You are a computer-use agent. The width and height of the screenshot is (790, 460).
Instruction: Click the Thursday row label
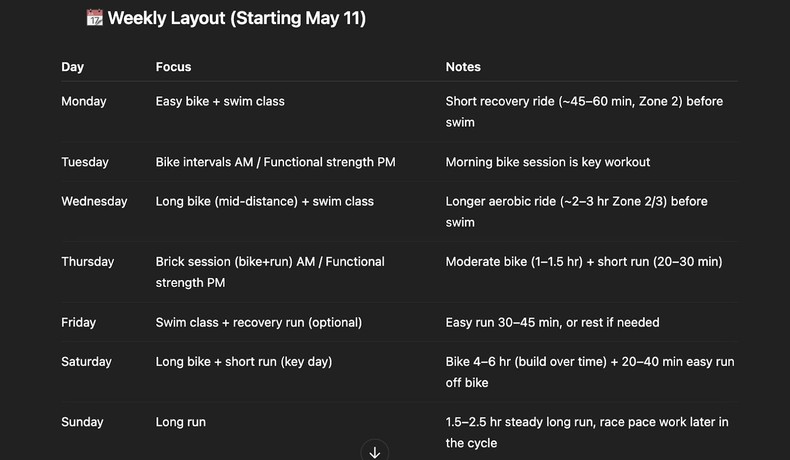point(87,262)
